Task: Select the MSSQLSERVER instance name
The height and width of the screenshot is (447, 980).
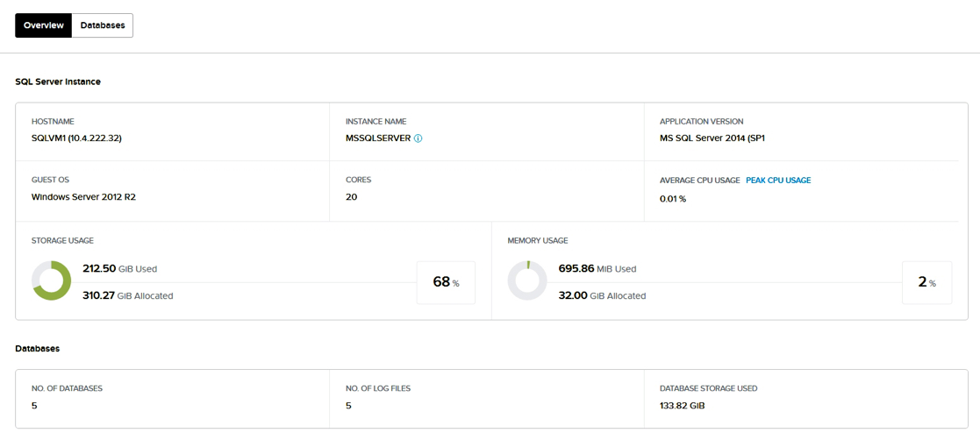Action: pyautogui.click(x=378, y=138)
